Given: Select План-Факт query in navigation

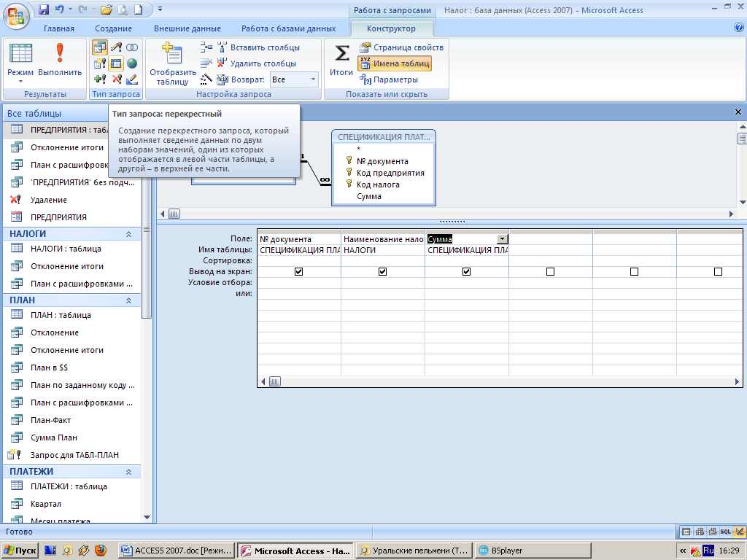Looking at the screenshot, I should 50,420.
